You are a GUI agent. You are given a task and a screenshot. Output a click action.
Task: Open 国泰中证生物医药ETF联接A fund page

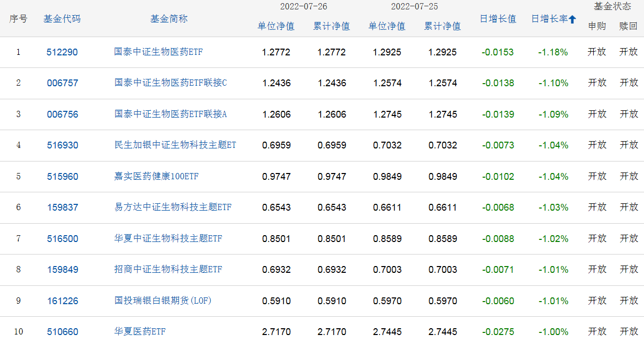pyautogui.click(x=171, y=114)
